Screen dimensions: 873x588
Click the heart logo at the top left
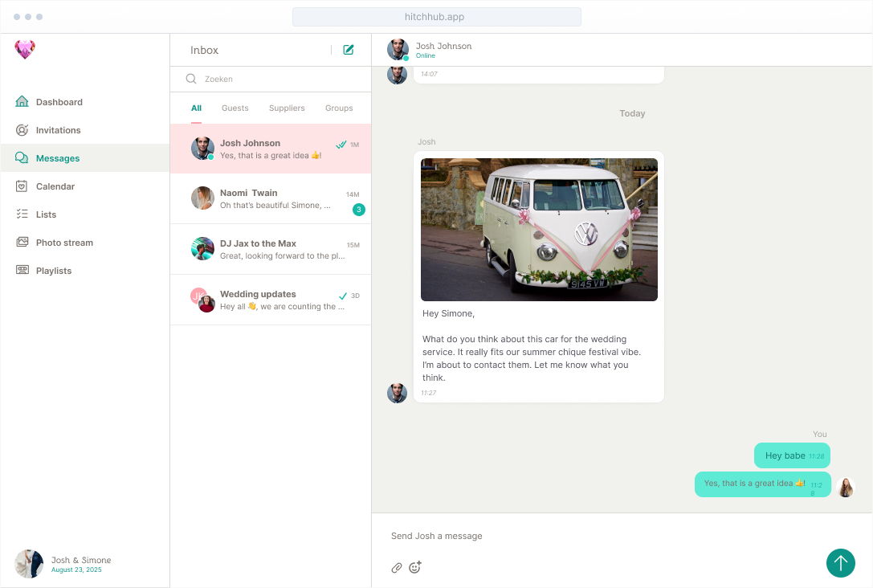[25, 49]
